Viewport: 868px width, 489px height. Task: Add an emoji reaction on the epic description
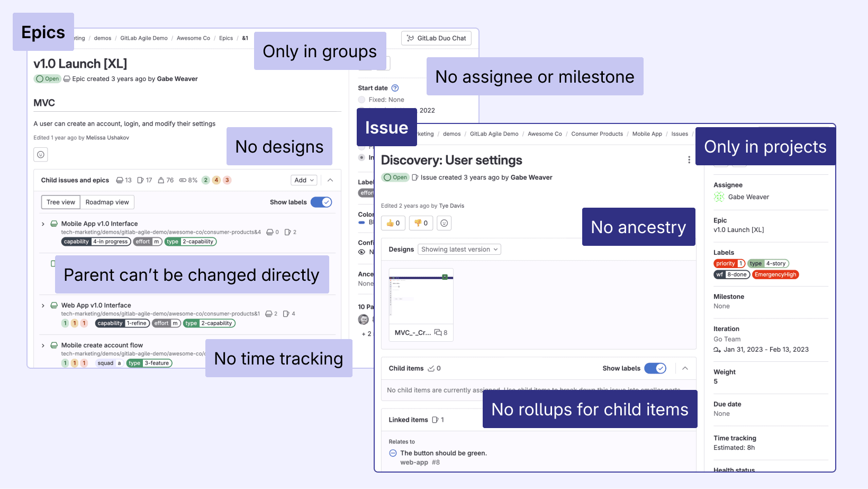[x=41, y=155]
